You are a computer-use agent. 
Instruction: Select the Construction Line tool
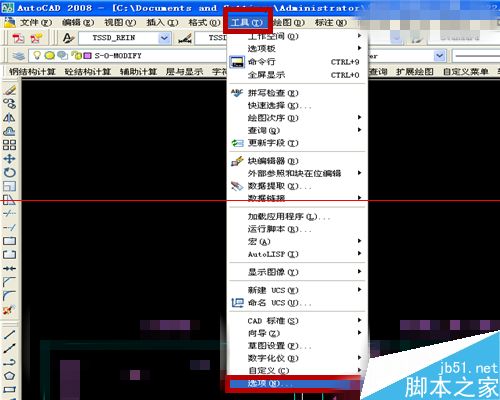pyautogui.click(x=9, y=348)
